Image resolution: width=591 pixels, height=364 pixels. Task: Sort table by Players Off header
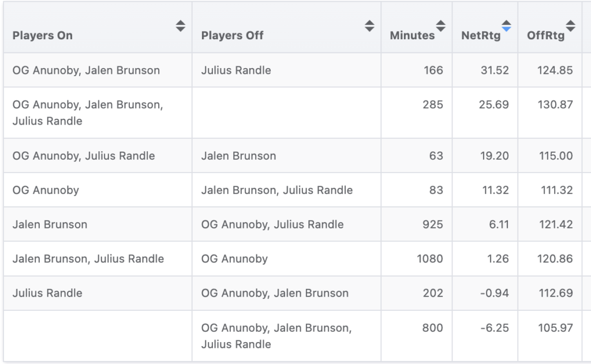[x=233, y=35]
